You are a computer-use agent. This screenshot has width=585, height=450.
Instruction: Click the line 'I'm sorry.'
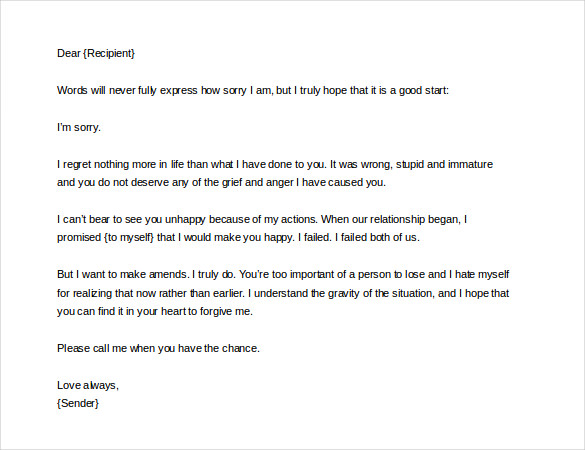click(79, 128)
